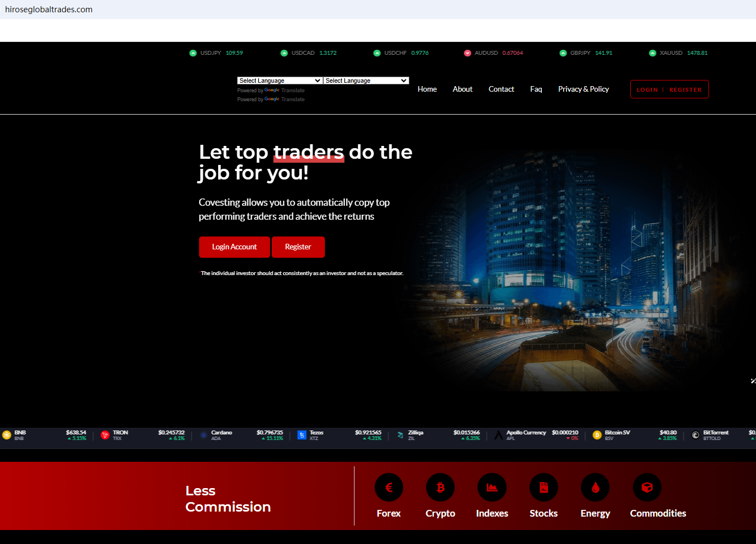Click the lower Google Translate link

pyautogui.click(x=285, y=100)
